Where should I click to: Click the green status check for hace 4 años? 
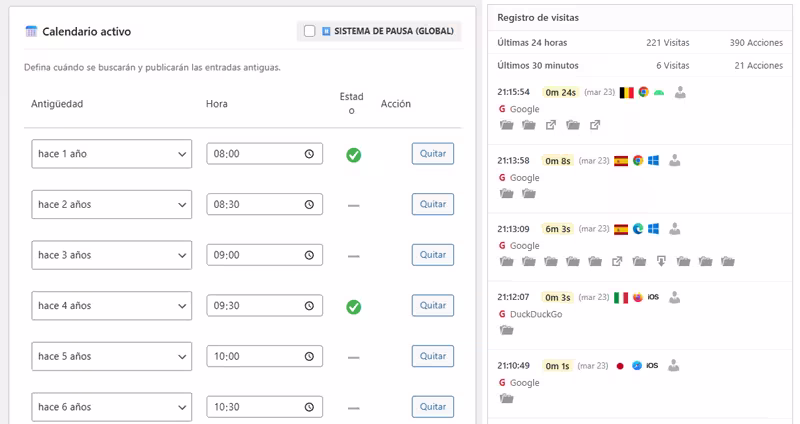353,306
